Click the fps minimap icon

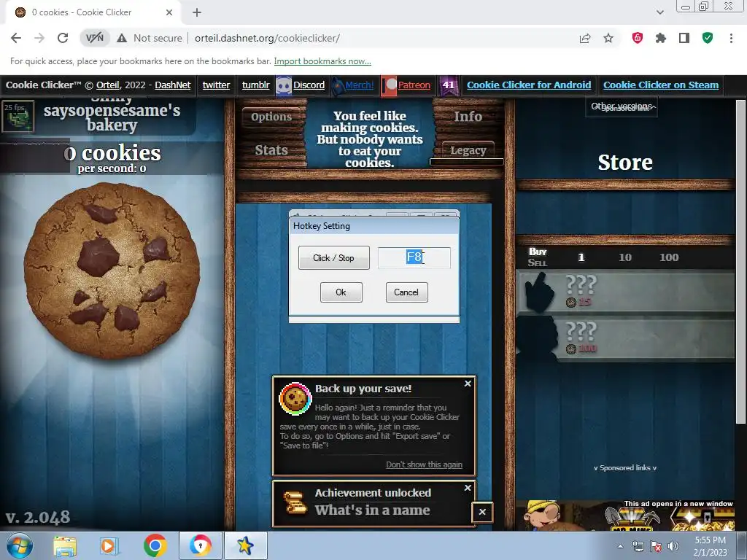coord(18,116)
